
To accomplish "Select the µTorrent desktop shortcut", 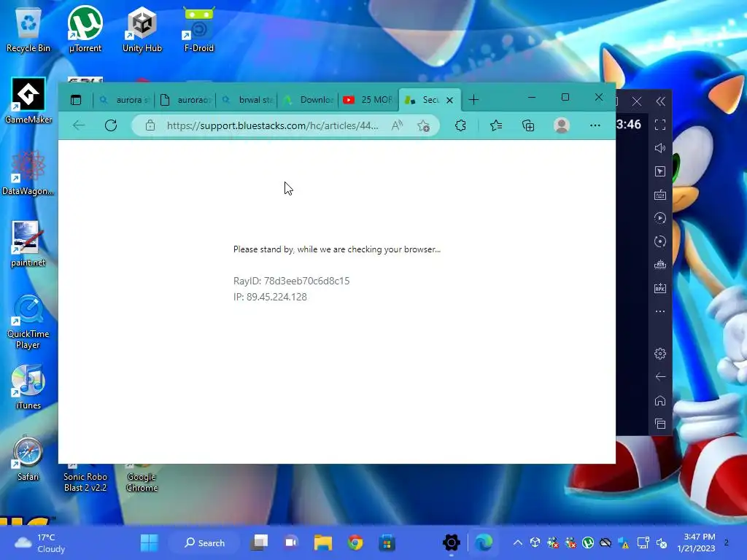I will [x=85, y=28].
